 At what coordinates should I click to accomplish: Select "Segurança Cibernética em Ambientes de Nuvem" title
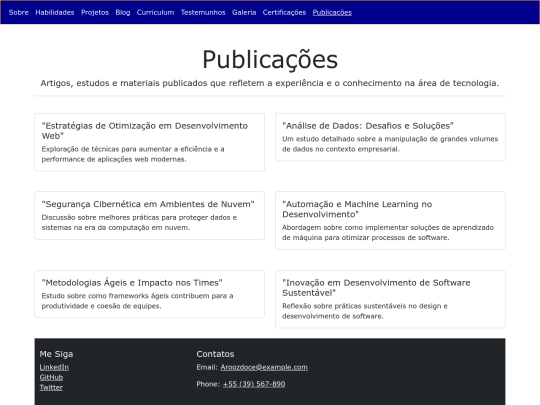[148, 204]
